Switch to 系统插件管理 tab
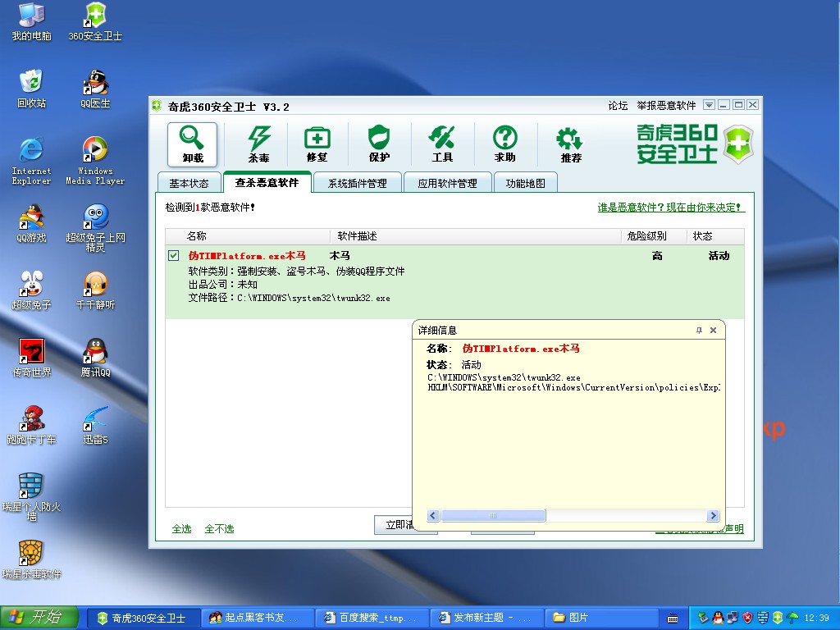This screenshot has width=840, height=630. pos(358,183)
